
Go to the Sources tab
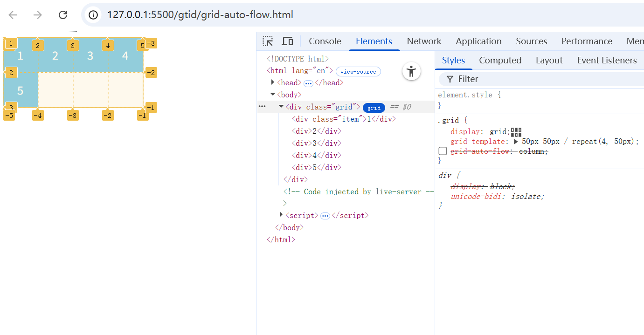click(x=532, y=41)
